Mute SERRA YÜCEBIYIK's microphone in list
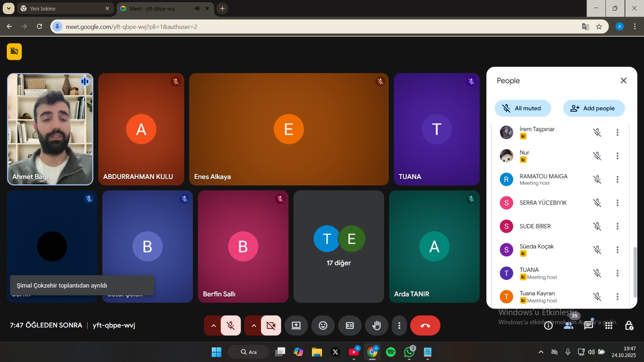Viewport: 644px width, 362px height. point(597,203)
